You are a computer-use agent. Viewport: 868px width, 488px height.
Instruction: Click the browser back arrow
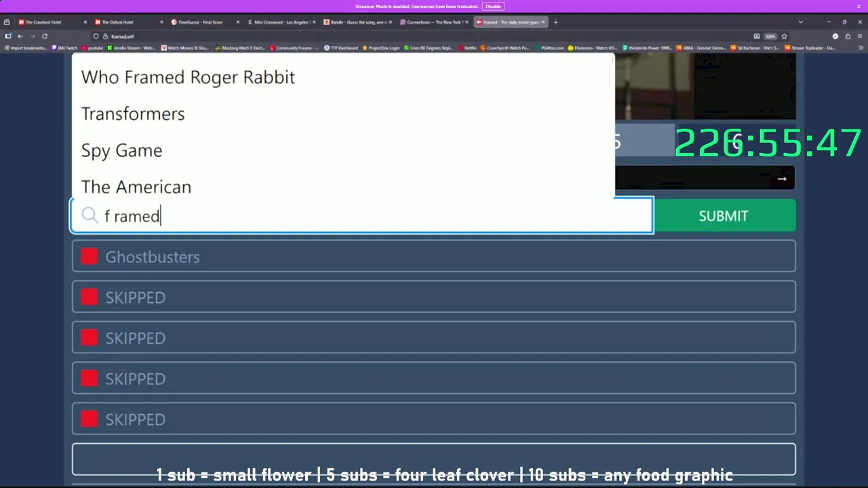click(20, 36)
